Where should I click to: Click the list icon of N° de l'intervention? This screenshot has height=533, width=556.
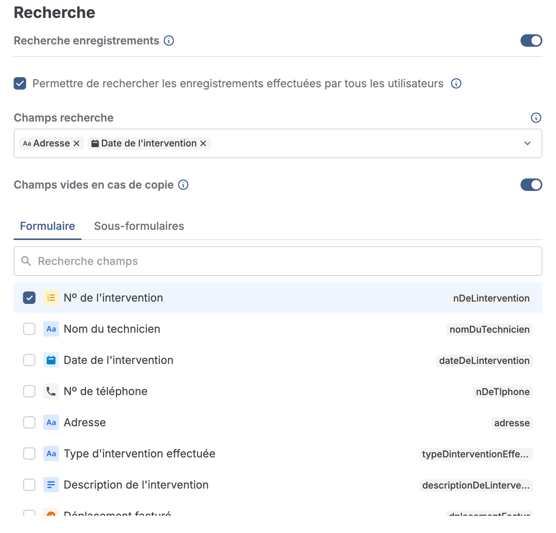coord(51,298)
